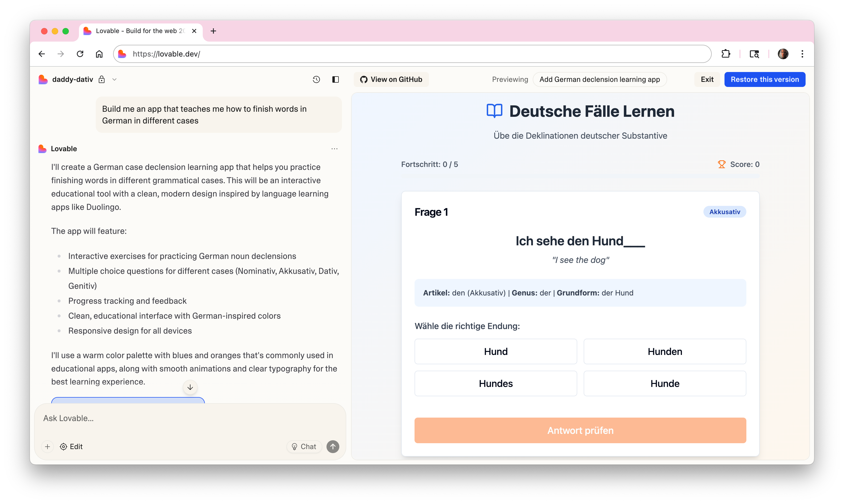Open browser extensions puzzle icon
Screen dimensions: 844x504
pyautogui.click(x=726, y=54)
